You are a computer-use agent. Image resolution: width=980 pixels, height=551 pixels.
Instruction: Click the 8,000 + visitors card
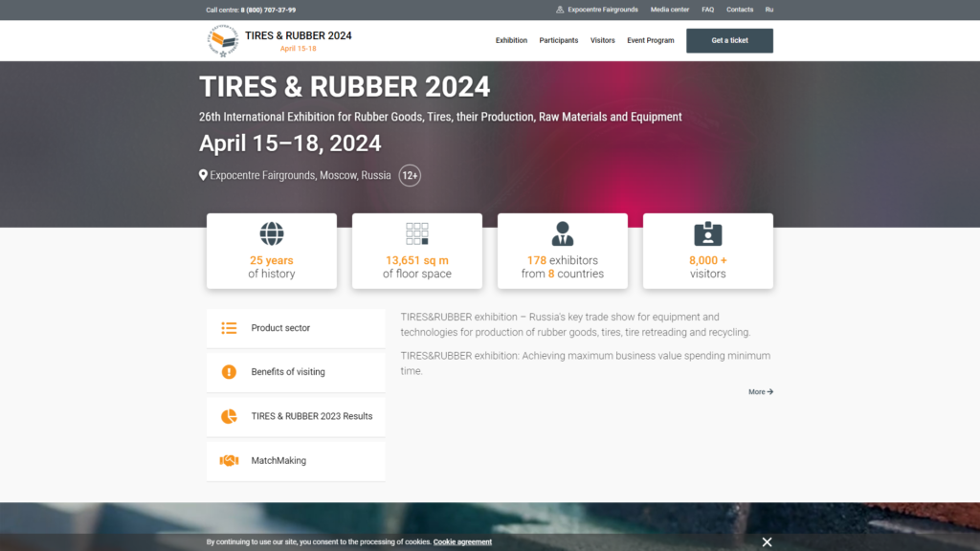708,252
